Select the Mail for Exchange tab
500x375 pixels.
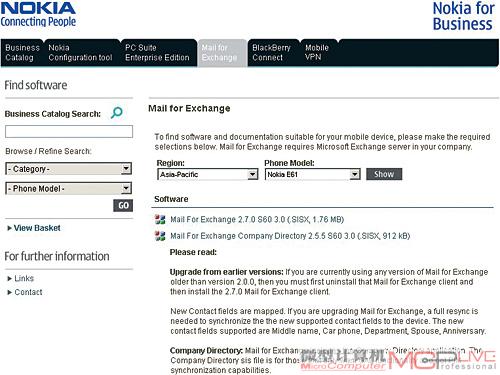[222, 53]
